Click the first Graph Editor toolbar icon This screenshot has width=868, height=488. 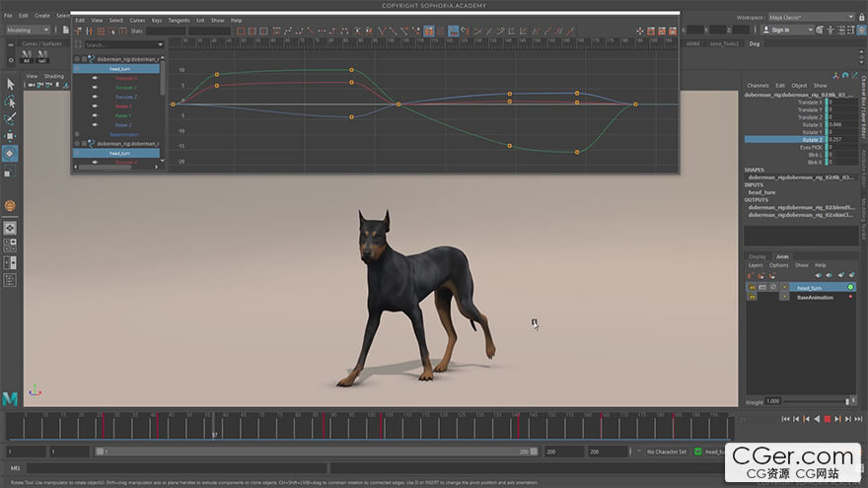pyautogui.click(x=79, y=32)
